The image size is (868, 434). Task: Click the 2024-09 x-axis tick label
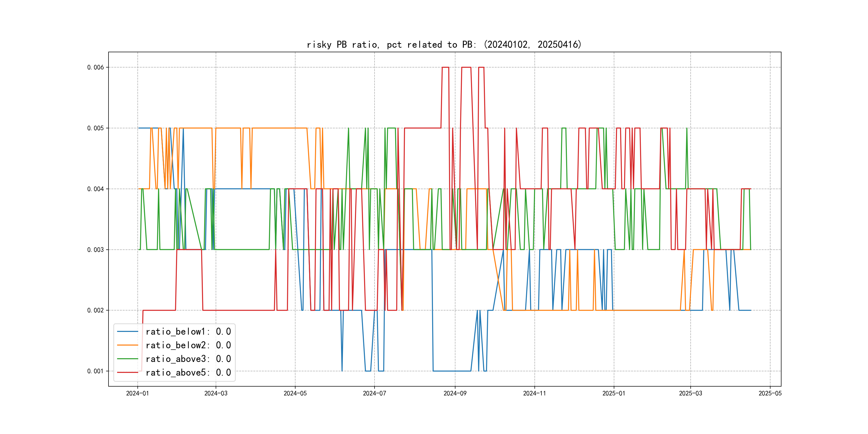pos(455,393)
